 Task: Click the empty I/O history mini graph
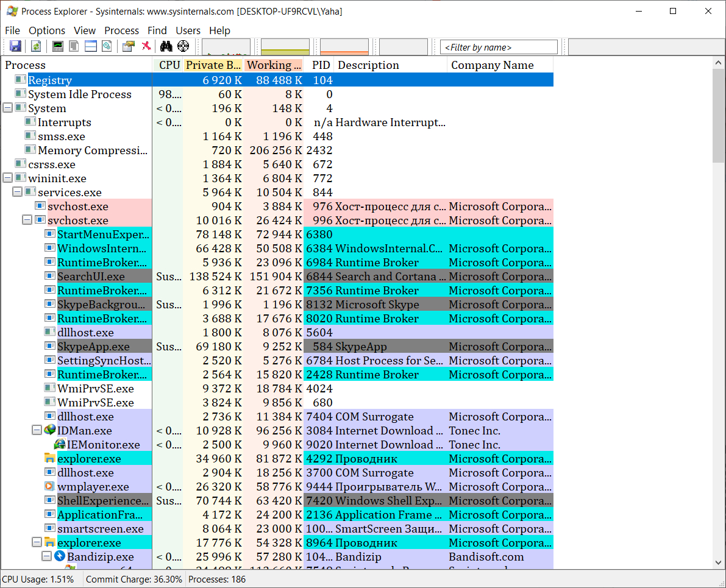point(404,47)
